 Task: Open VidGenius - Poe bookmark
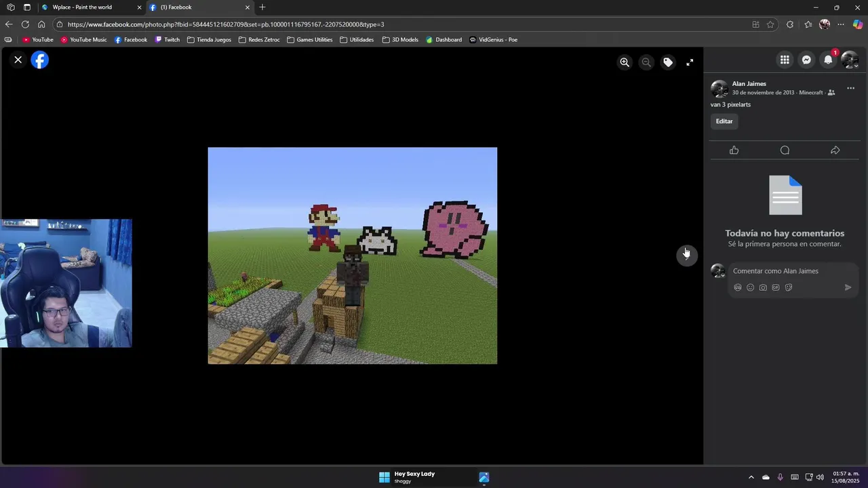494,40
